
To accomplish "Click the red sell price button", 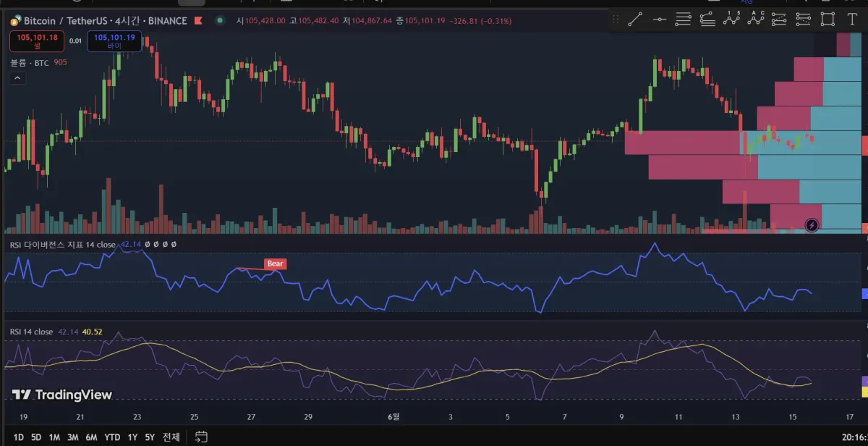I will click(x=37, y=41).
